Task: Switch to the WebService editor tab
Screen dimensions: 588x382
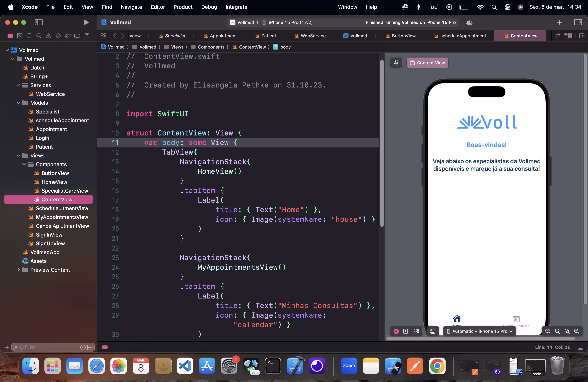Action: (x=310, y=36)
